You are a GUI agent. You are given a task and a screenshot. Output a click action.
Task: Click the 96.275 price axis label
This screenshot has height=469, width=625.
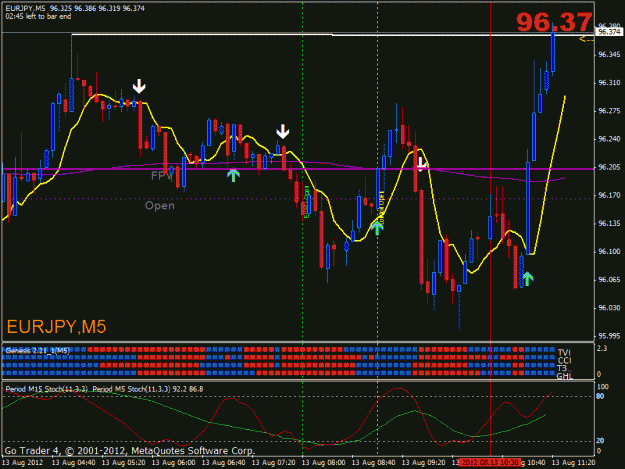tap(609, 111)
